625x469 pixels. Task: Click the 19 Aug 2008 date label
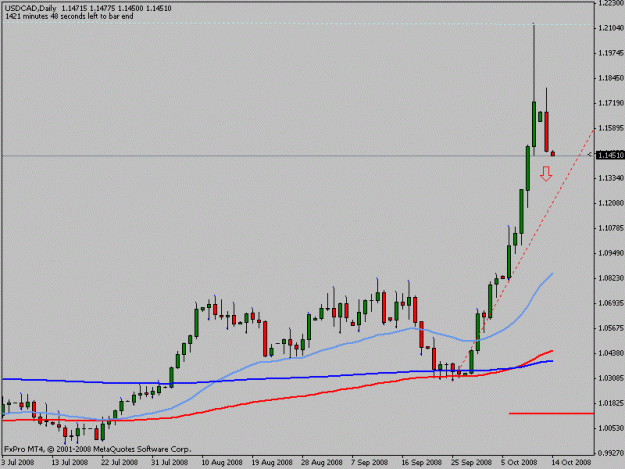271,463
